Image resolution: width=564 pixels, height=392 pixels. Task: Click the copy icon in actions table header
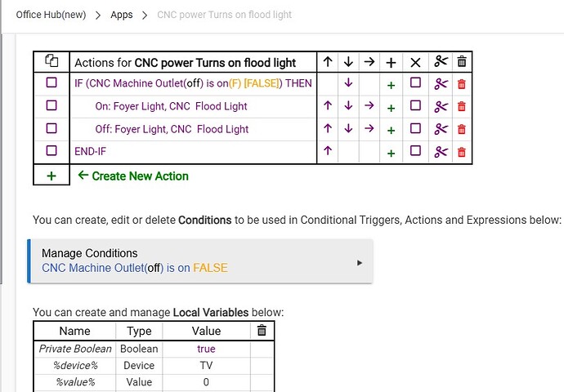[51, 61]
